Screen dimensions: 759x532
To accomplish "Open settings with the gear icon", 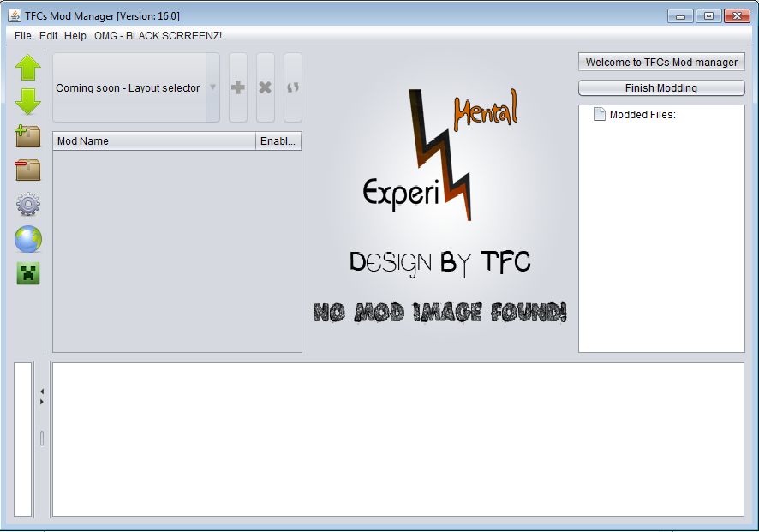I will coord(28,205).
